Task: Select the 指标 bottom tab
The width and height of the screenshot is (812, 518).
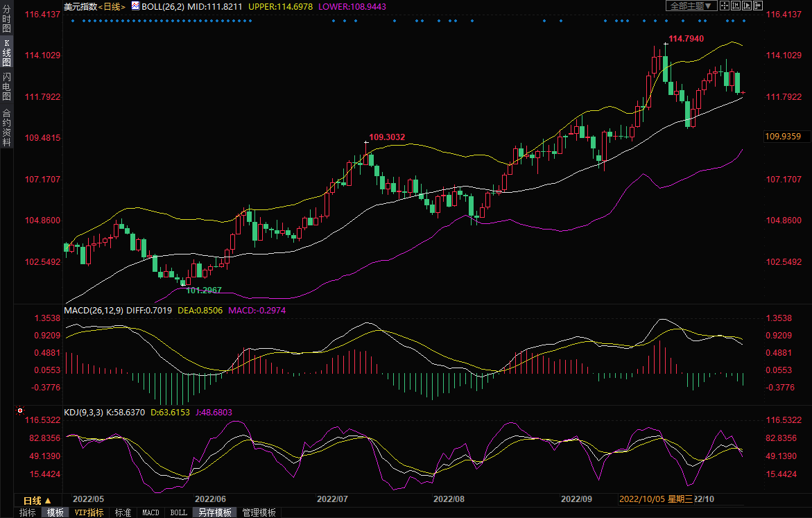Action: (28, 512)
